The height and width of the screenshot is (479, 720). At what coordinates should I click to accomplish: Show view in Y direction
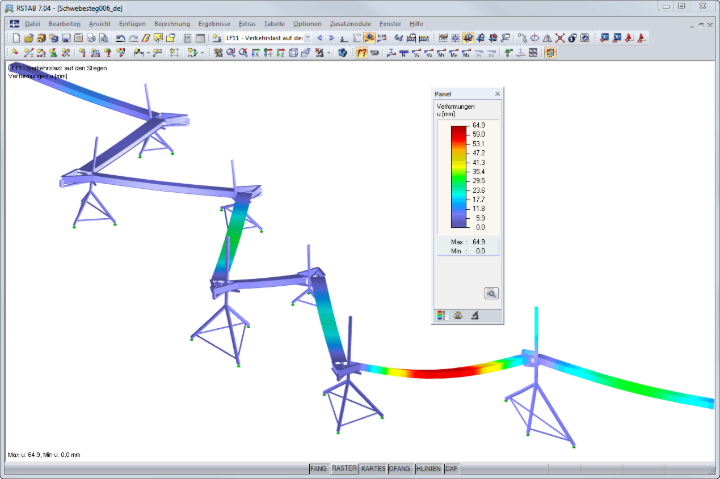click(268, 53)
